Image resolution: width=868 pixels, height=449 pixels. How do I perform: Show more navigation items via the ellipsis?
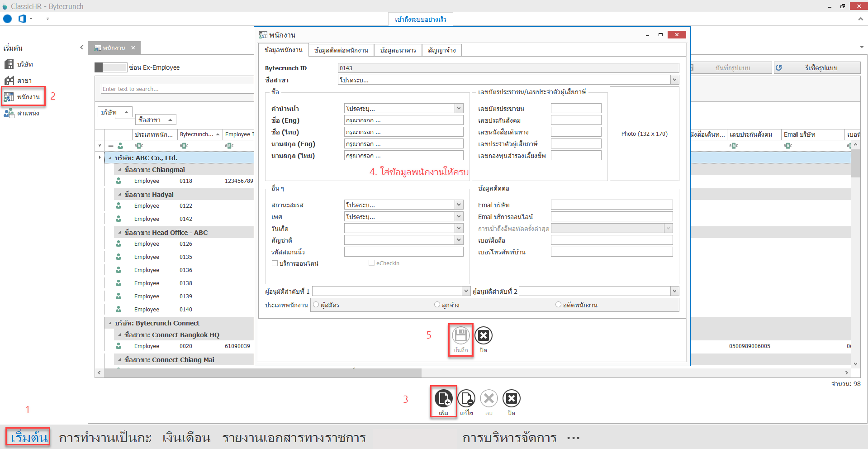573,438
